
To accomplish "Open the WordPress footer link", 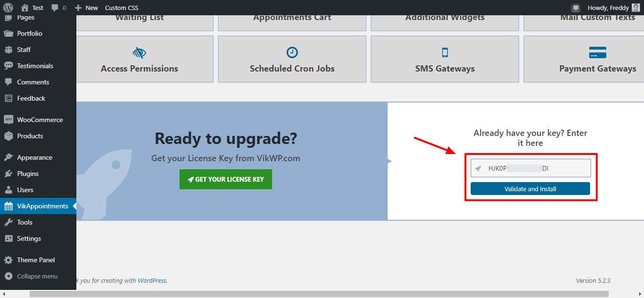I will tap(152, 280).
